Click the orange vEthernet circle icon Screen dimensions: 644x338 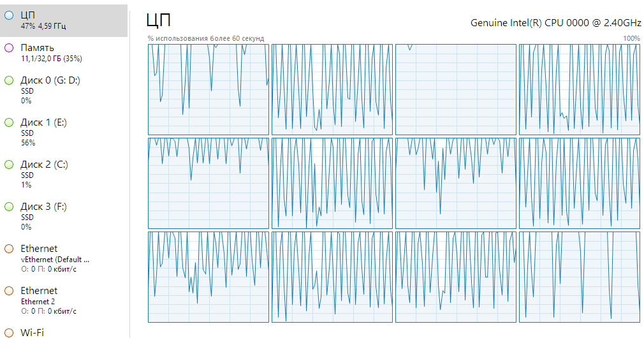[x=9, y=249]
